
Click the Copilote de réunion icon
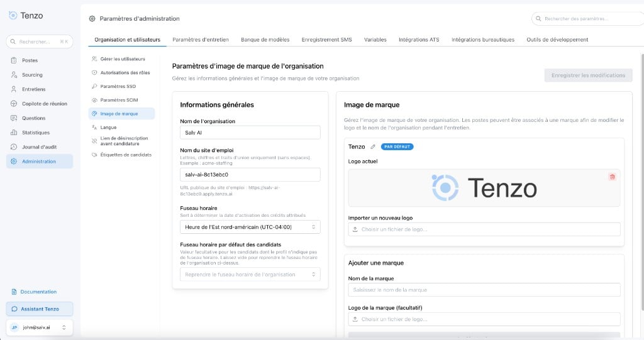click(14, 104)
